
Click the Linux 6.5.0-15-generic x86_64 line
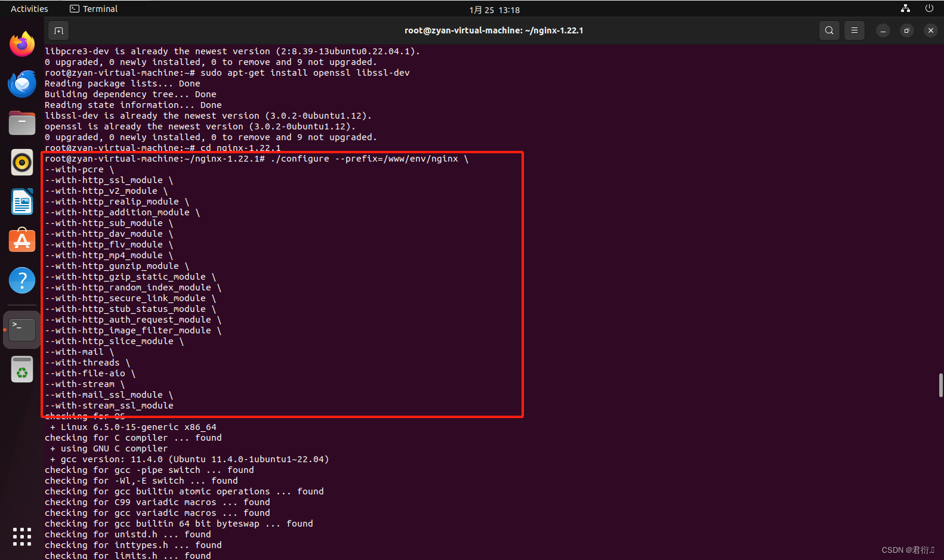pos(133,427)
